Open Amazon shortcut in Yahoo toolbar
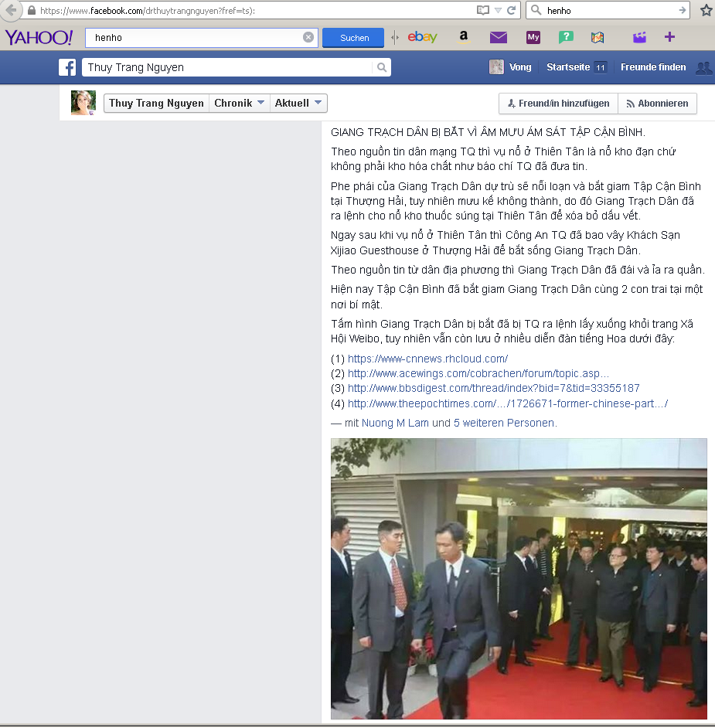Viewport: 715px width, 728px height. pyautogui.click(x=463, y=36)
